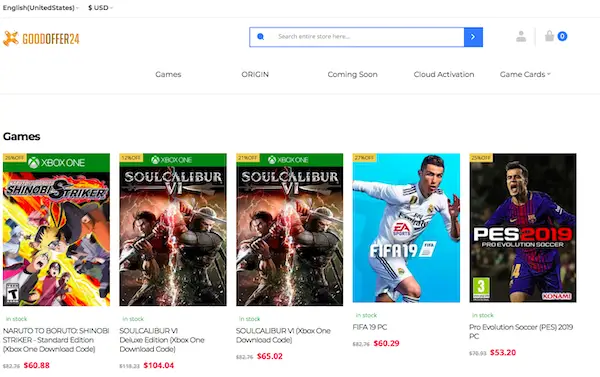Open the FIFA 19 PC product link
This screenshot has width=600, height=377.
coord(370,327)
